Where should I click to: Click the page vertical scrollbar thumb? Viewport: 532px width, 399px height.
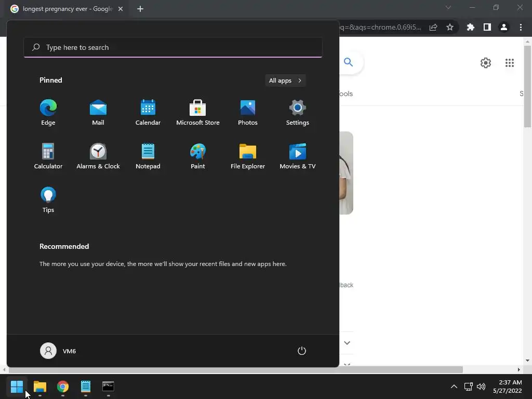point(528,87)
